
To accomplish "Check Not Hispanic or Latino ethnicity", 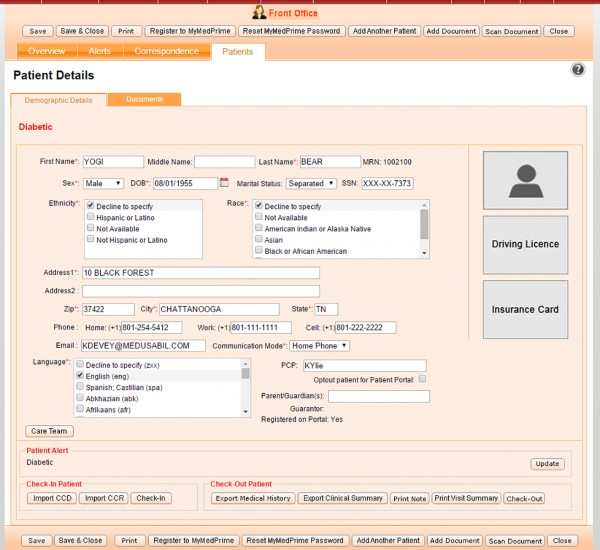I will (90, 239).
